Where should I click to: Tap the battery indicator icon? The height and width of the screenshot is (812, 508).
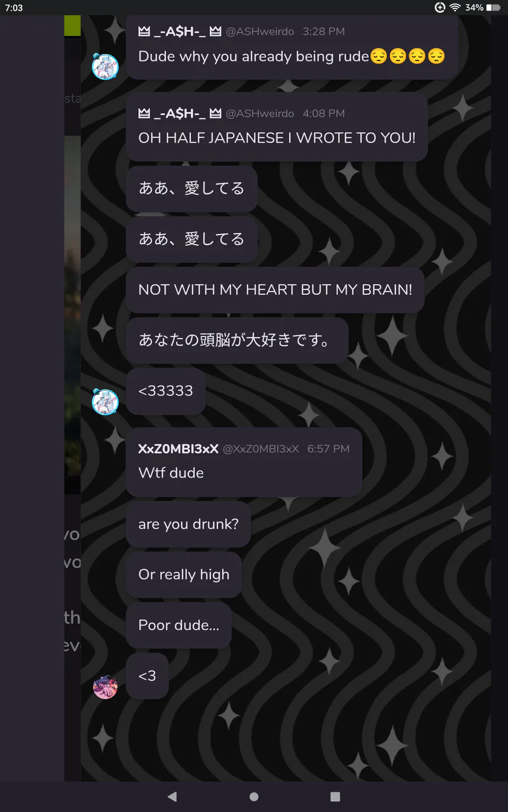click(x=493, y=7)
